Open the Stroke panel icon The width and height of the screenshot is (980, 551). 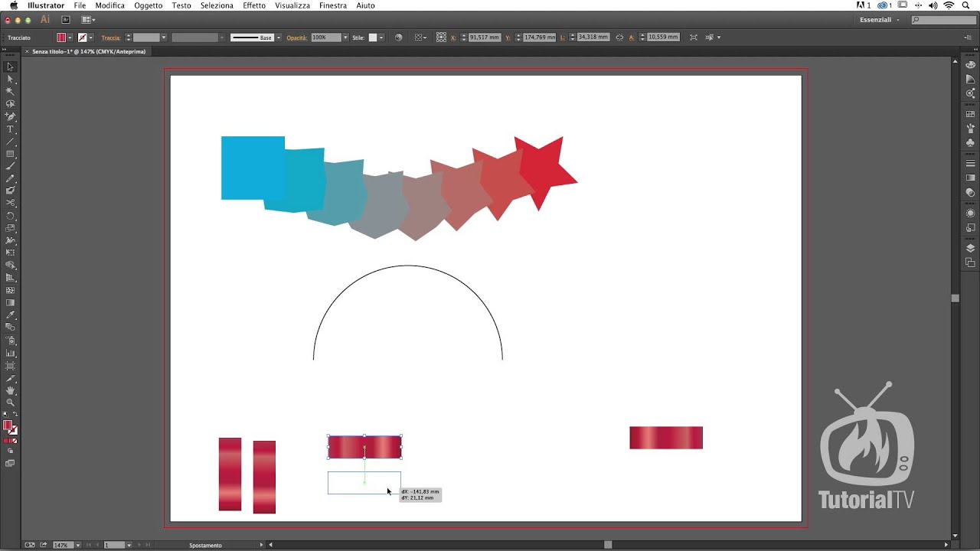point(970,163)
